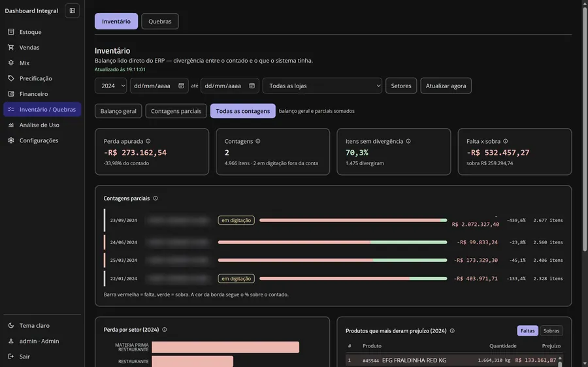Click the em digitação badge on 22/01/2024 row

237,279
